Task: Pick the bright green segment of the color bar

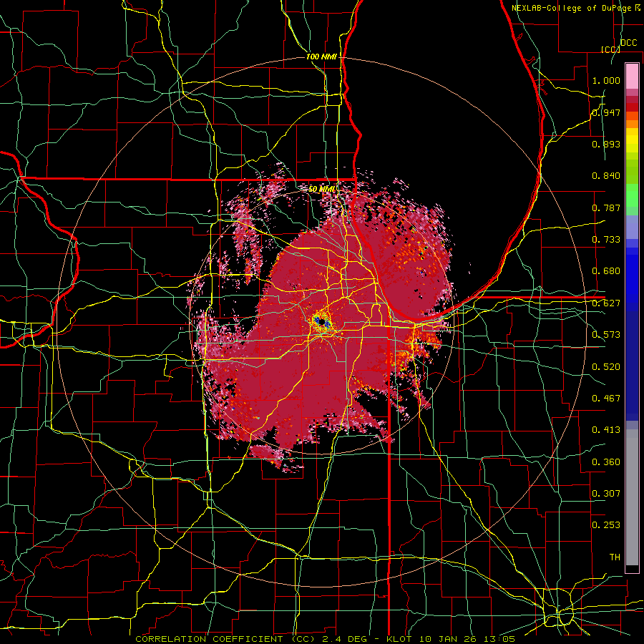Action: [632, 195]
